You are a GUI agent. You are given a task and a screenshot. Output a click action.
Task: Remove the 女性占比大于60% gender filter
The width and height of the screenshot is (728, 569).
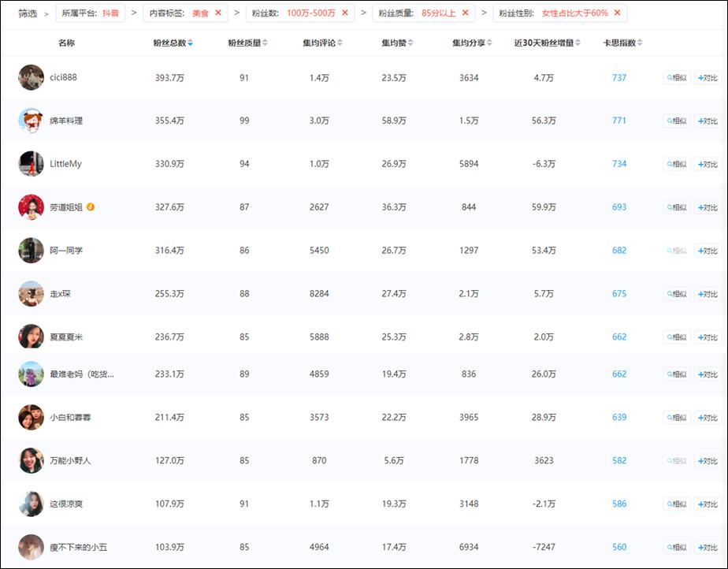(618, 13)
